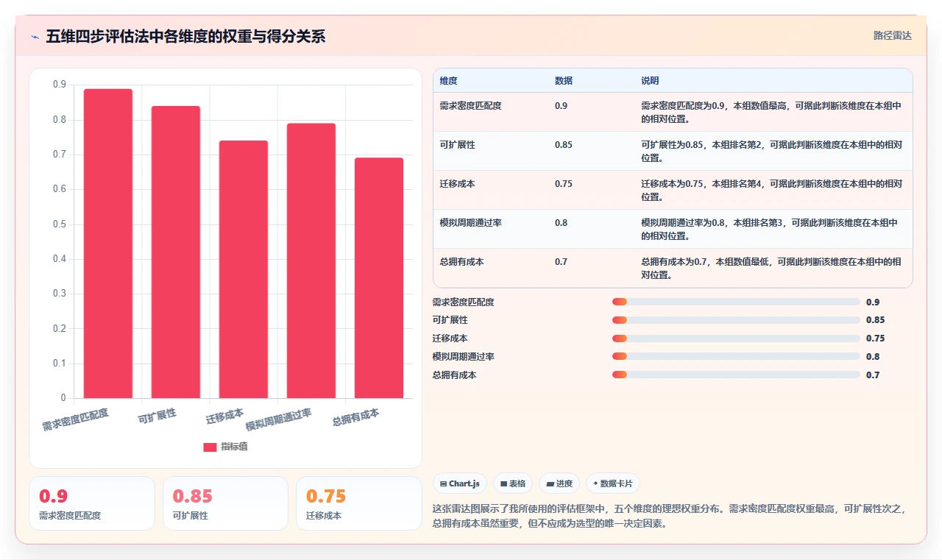The height and width of the screenshot is (560, 942).
Task: Click table cell 迁移成本
Action: click(x=457, y=184)
